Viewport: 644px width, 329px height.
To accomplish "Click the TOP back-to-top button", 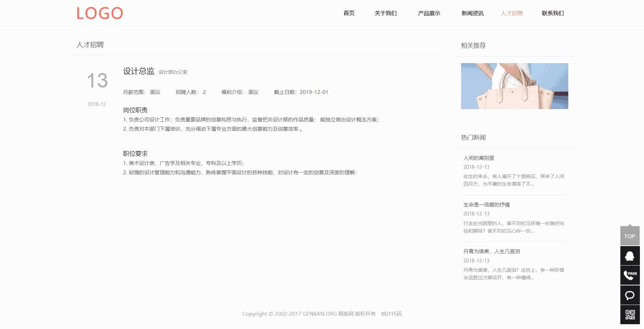I will (x=630, y=236).
